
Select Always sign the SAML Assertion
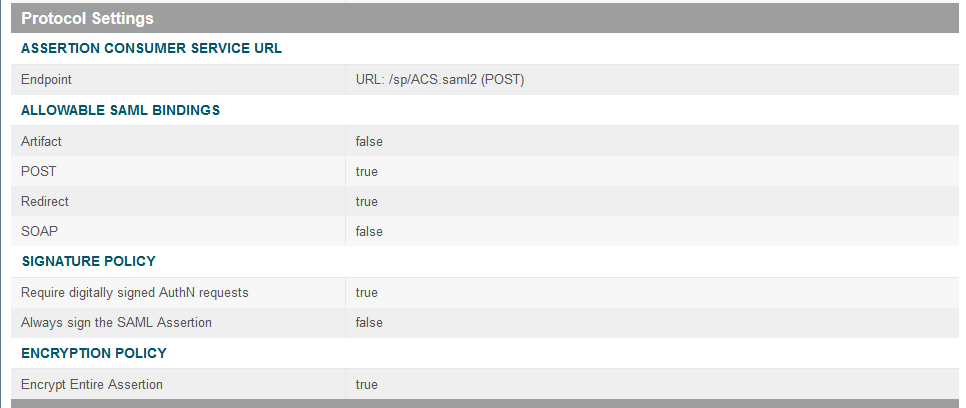116,322
